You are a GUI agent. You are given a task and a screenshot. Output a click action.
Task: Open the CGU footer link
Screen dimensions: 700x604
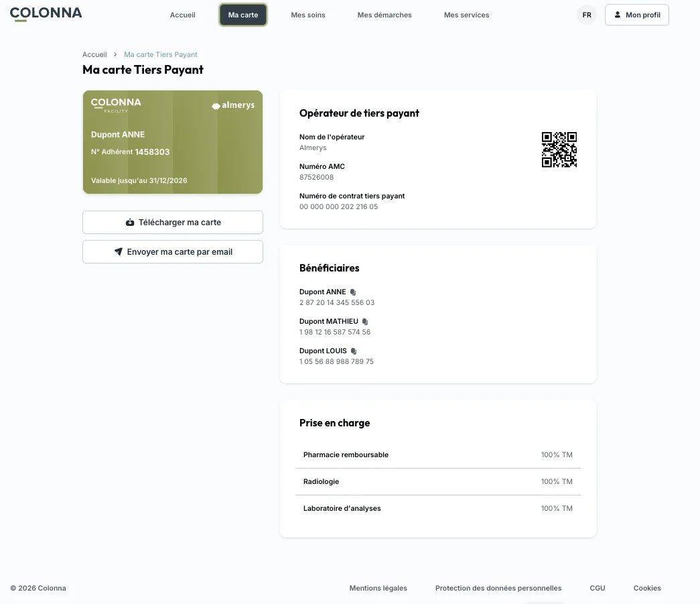tap(598, 588)
